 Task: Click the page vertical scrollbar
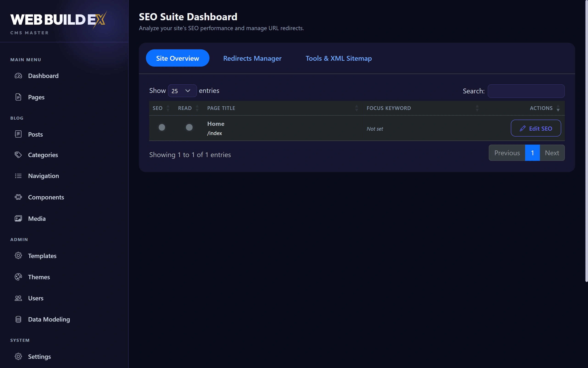(x=586, y=141)
